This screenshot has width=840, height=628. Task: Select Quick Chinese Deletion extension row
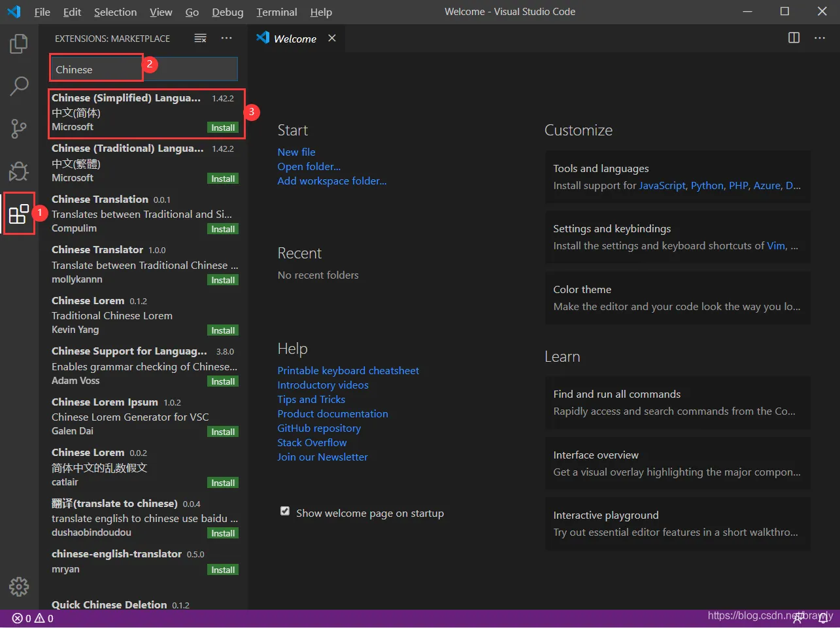[x=144, y=604]
